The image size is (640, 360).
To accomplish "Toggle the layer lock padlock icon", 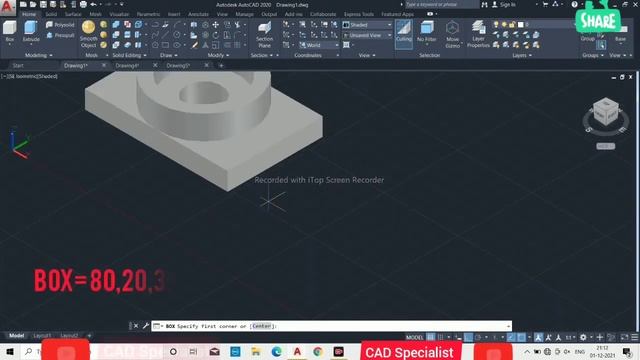I will (x=512, y=25).
